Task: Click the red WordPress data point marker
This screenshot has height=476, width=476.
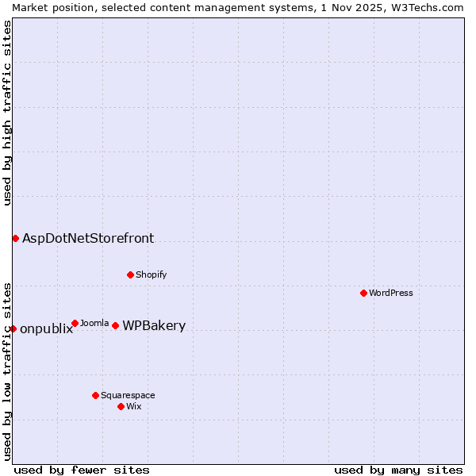Action: pos(363,293)
